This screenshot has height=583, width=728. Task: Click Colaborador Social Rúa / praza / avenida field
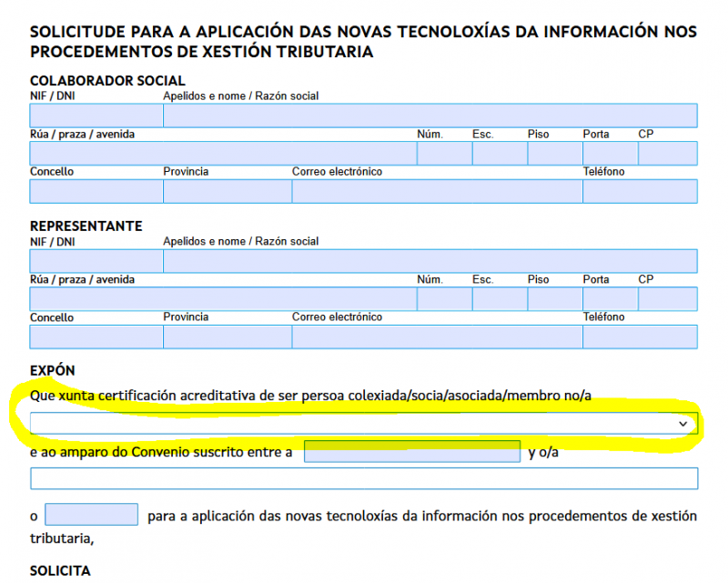tap(223, 153)
